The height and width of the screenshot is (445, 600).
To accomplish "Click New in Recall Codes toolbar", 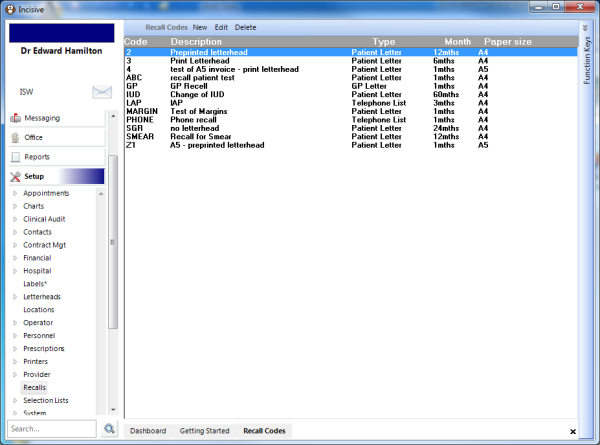I will coord(200,28).
